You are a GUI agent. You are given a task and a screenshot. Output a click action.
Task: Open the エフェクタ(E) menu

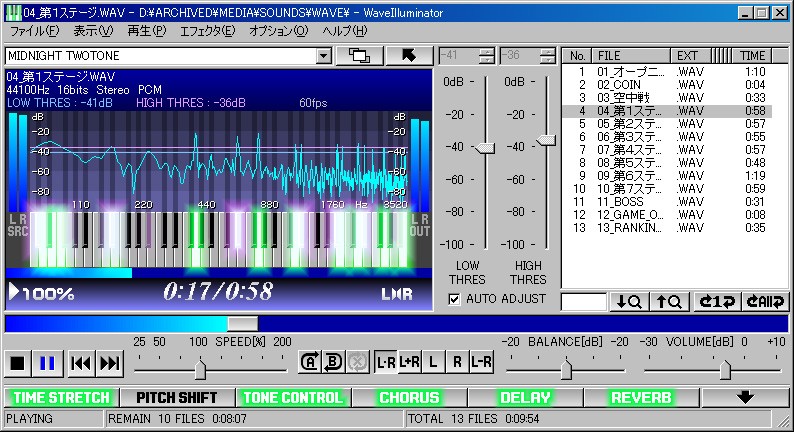(x=207, y=31)
